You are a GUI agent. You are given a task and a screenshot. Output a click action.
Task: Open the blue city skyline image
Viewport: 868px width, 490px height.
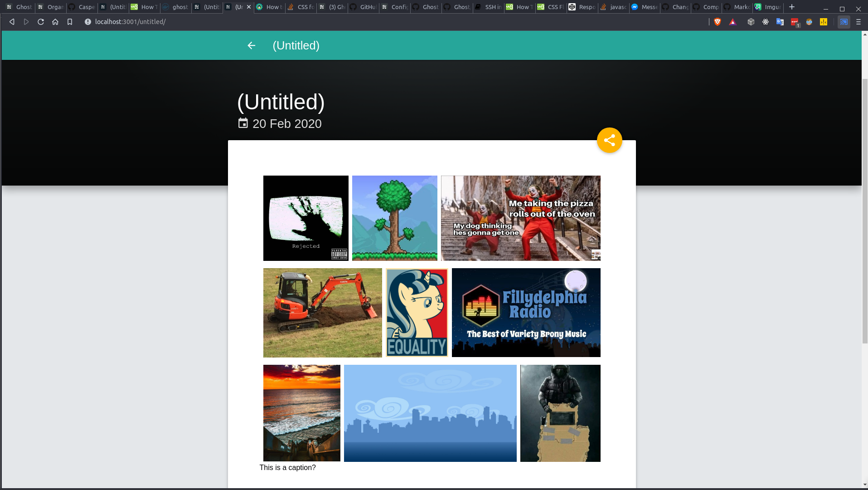(430, 413)
